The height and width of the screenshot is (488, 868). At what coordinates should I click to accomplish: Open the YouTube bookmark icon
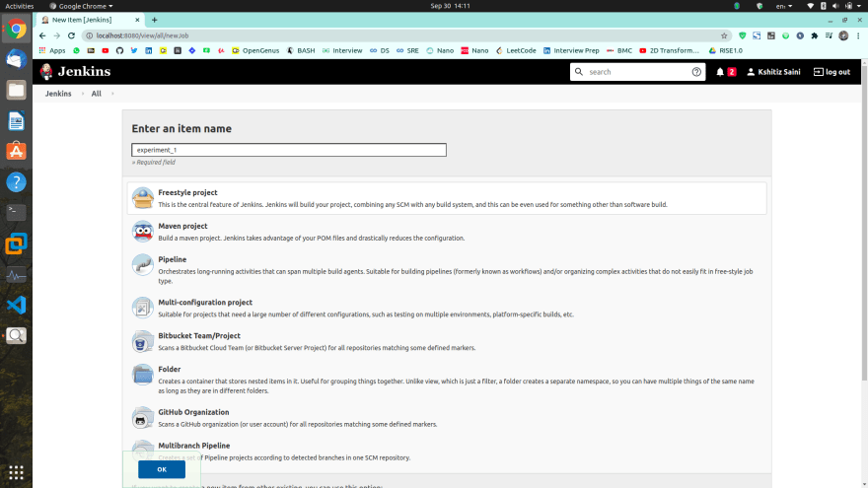106,50
